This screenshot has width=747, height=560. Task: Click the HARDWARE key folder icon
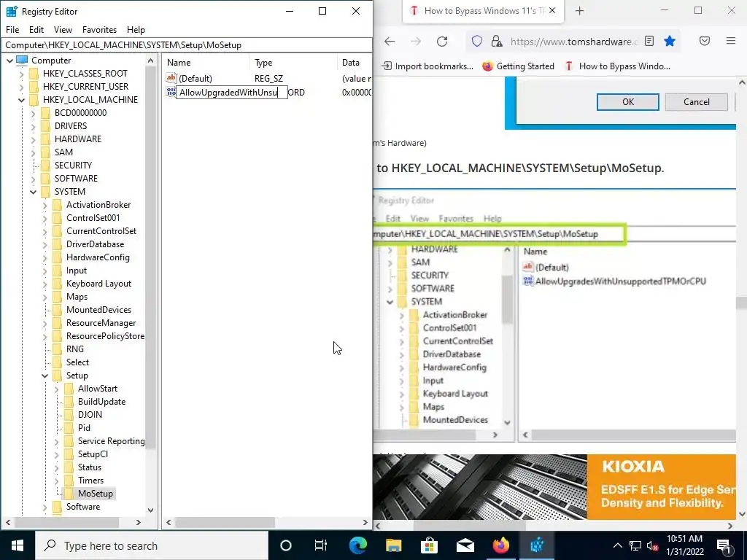(45, 139)
